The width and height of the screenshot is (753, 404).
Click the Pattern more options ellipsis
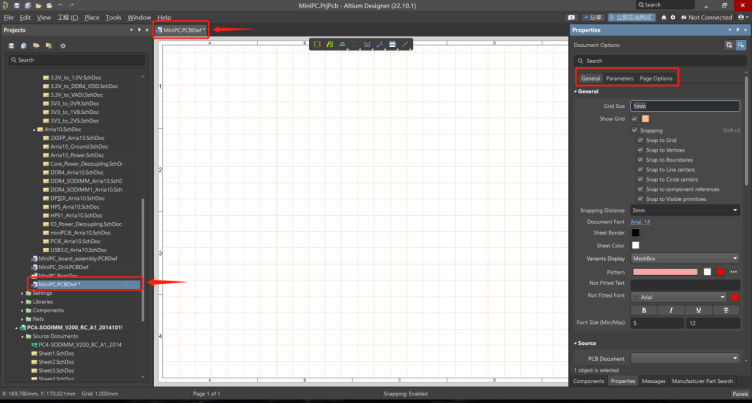(733, 271)
